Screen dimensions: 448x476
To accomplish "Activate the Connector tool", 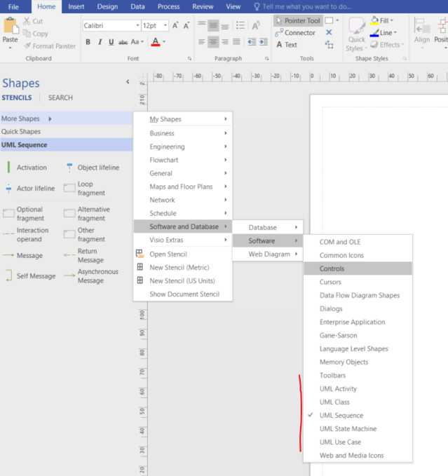I will (x=294, y=33).
